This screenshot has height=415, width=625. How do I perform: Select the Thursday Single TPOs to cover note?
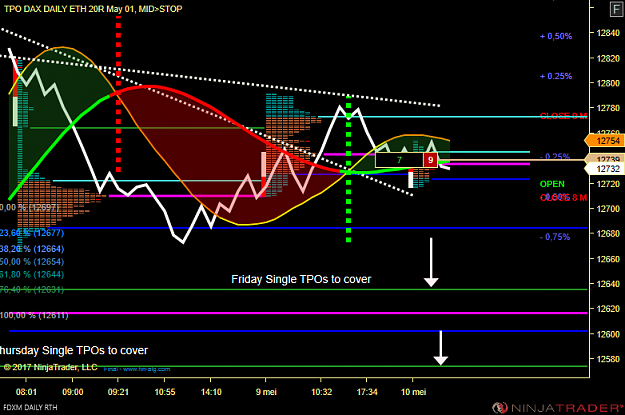click(74, 350)
